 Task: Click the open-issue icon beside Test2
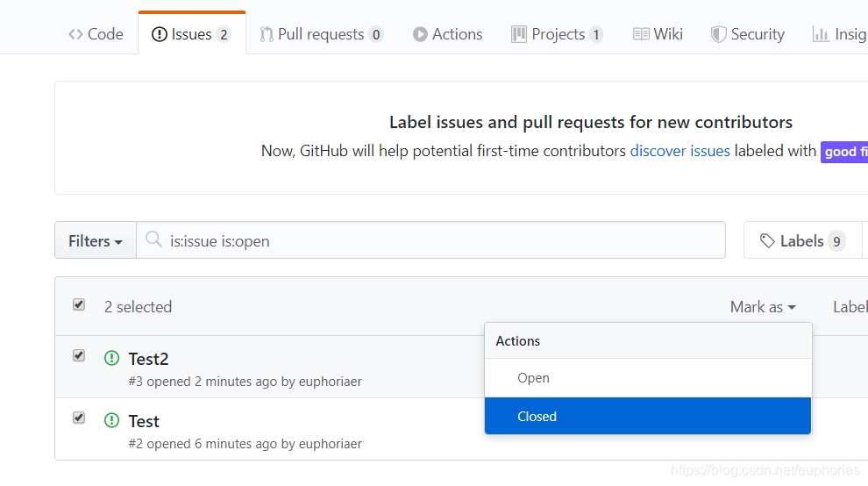tap(111, 358)
